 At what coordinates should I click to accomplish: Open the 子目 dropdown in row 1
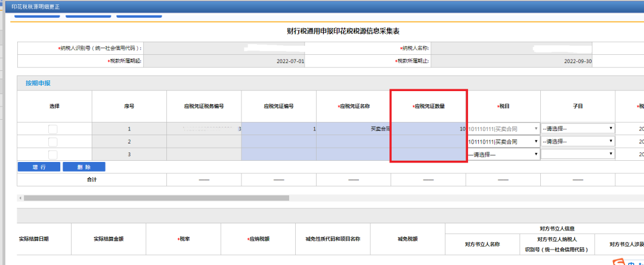click(578, 129)
